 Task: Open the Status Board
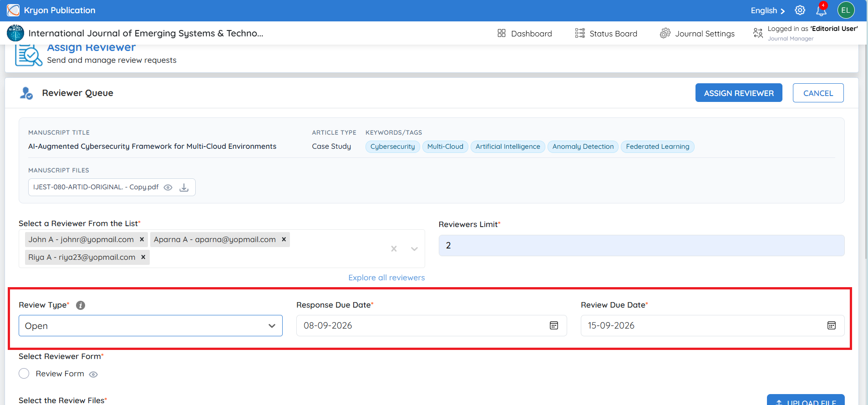tap(606, 33)
